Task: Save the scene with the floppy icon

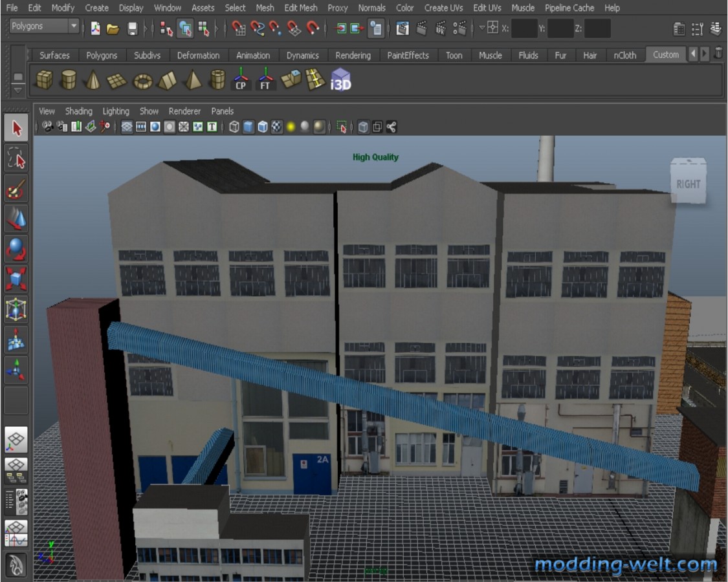Action: point(132,28)
